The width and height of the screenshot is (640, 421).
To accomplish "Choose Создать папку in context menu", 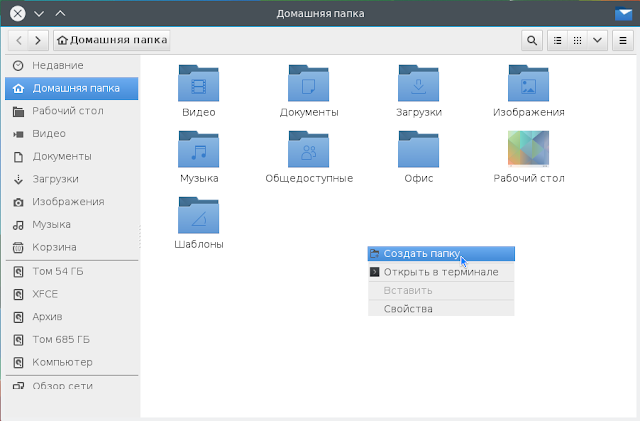I will pos(441,254).
